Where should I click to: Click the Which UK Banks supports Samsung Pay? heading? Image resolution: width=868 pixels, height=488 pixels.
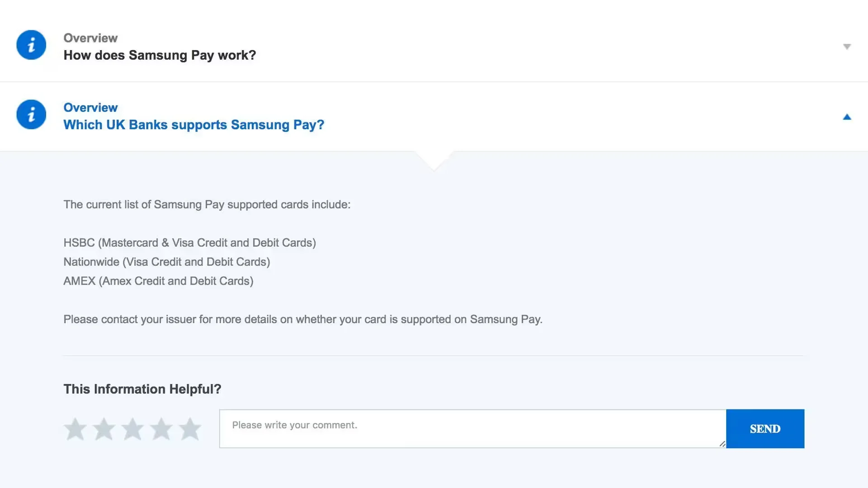pos(193,125)
